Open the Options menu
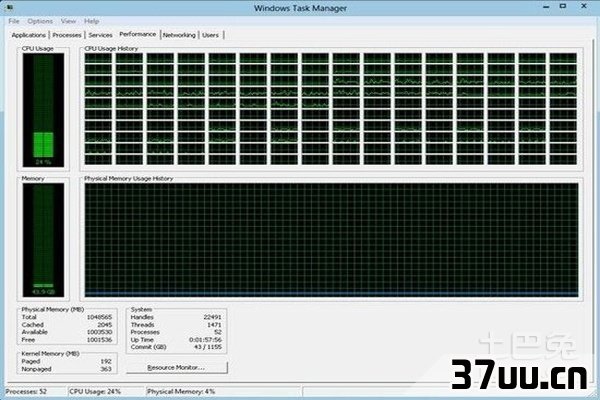600x400 pixels. pos(40,21)
